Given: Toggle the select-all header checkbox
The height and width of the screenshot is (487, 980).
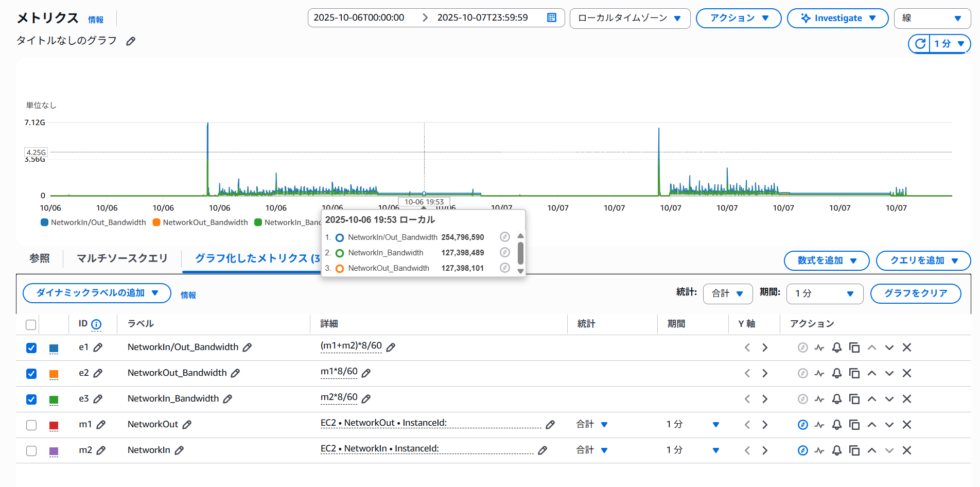Looking at the screenshot, I should point(31,325).
